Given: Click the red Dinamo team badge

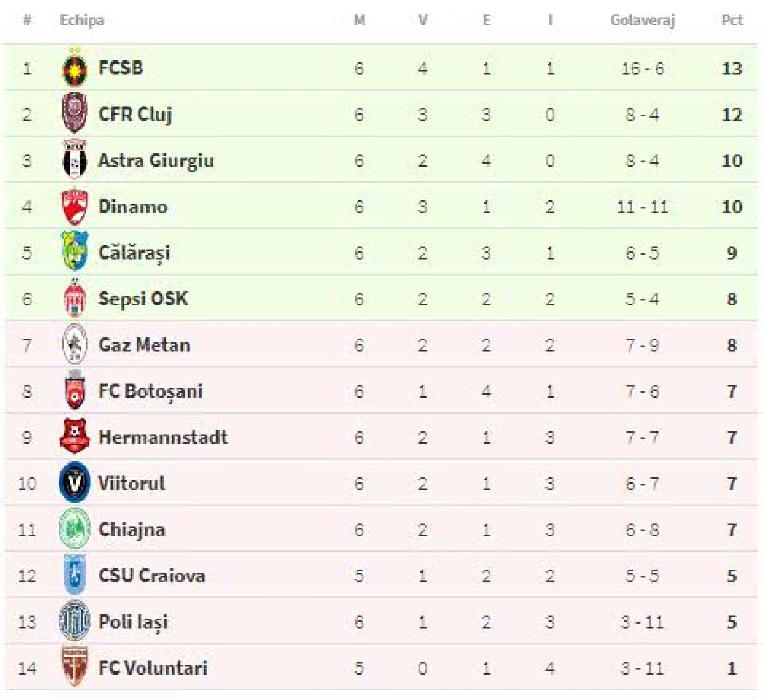Looking at the screenshot, I should [x=74, y=206].
